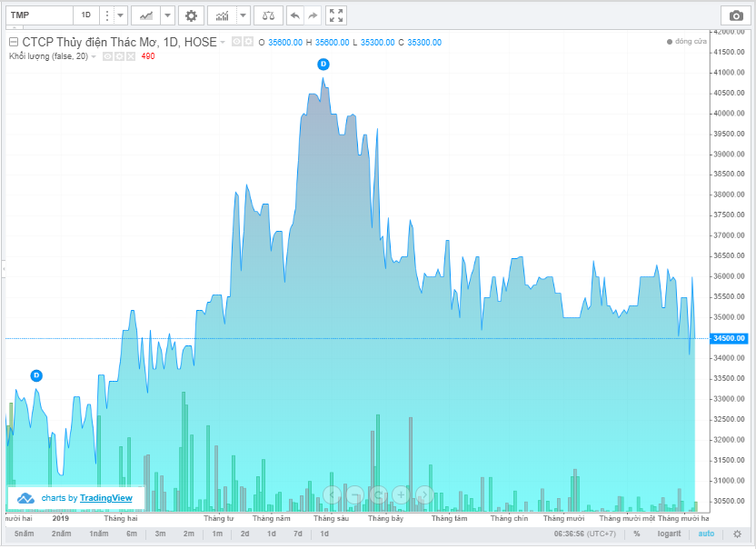Click the TMP symbol input field
756x549 pixels.
tap(36, 15)
